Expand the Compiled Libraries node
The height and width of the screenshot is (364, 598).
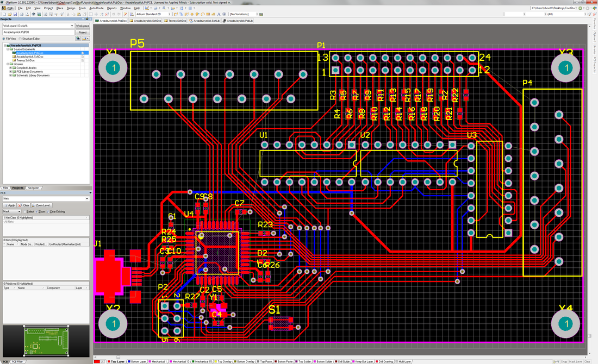tap(11, 68)
